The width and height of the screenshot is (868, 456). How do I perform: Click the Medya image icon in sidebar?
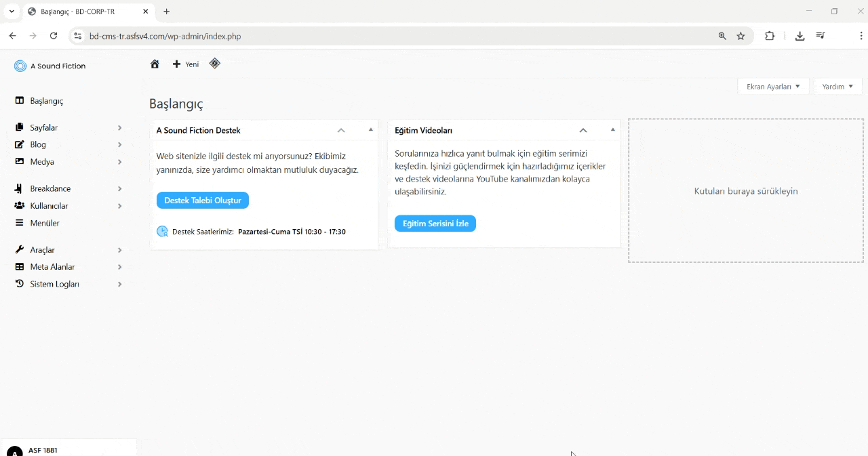pyautogui.click(x=20, y=162)
